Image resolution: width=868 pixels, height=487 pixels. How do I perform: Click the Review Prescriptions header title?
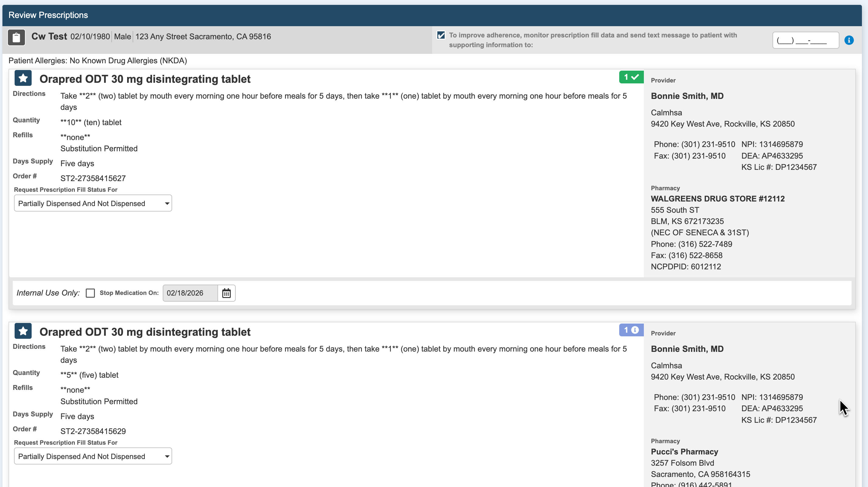tap(48, 15)
